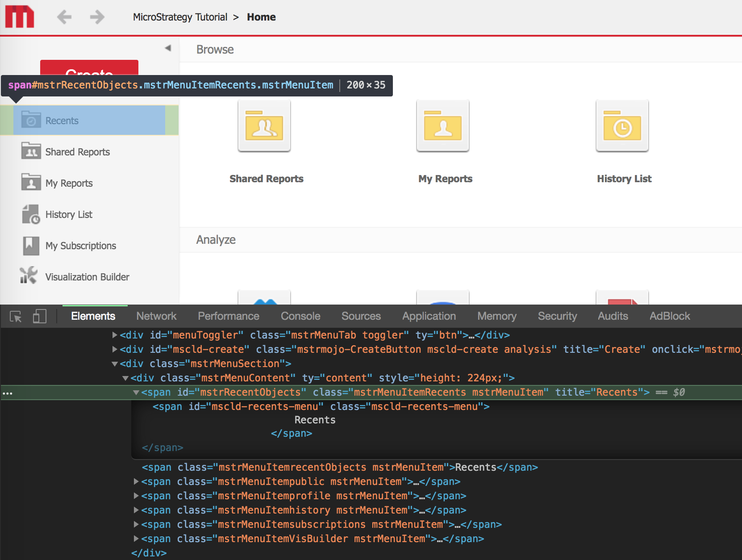Open Visualization Builder from the sidebar
Screen dimensions: 742x560
click(x=87, y=276)
